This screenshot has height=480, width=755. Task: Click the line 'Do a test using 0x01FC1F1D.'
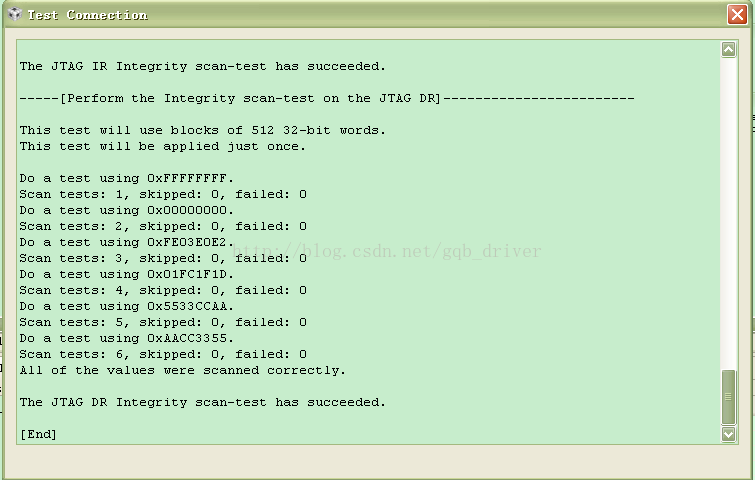(126, 274)
